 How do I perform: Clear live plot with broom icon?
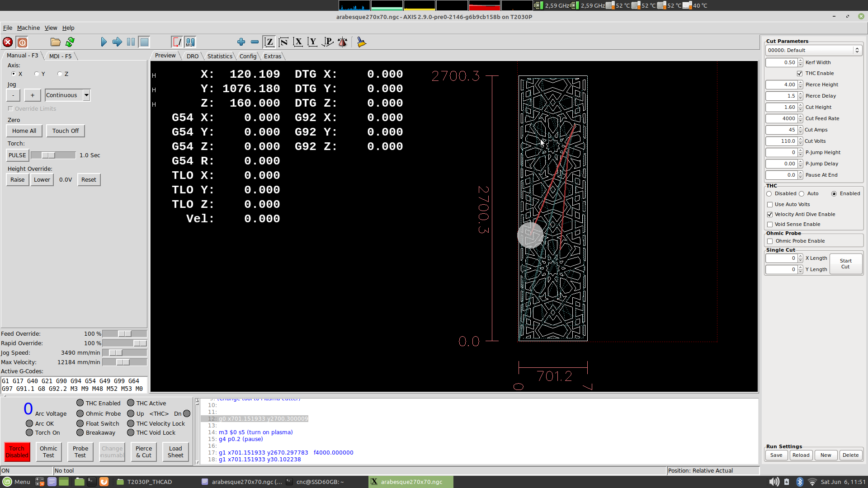click(361, 42)
